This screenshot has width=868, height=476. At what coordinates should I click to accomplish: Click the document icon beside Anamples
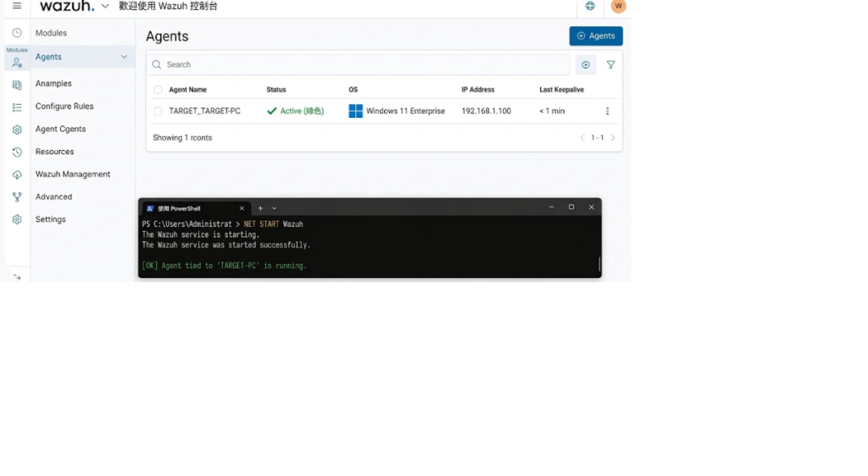point(17,85)
